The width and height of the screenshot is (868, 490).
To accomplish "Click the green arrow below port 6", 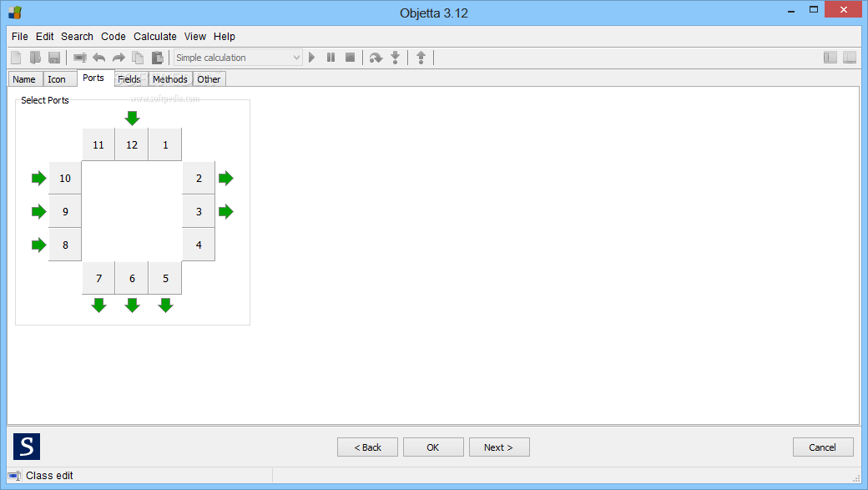I will (133, 305).
